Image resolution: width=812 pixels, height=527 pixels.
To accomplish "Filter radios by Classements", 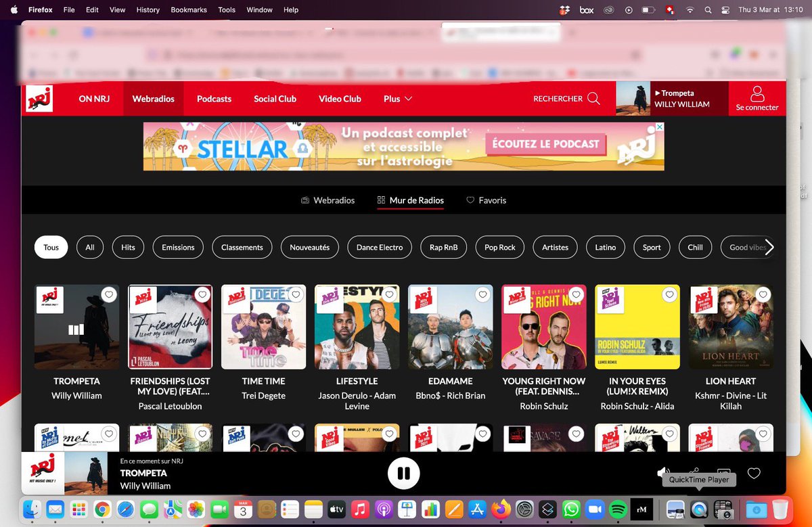I will click(x=242, y=248).
